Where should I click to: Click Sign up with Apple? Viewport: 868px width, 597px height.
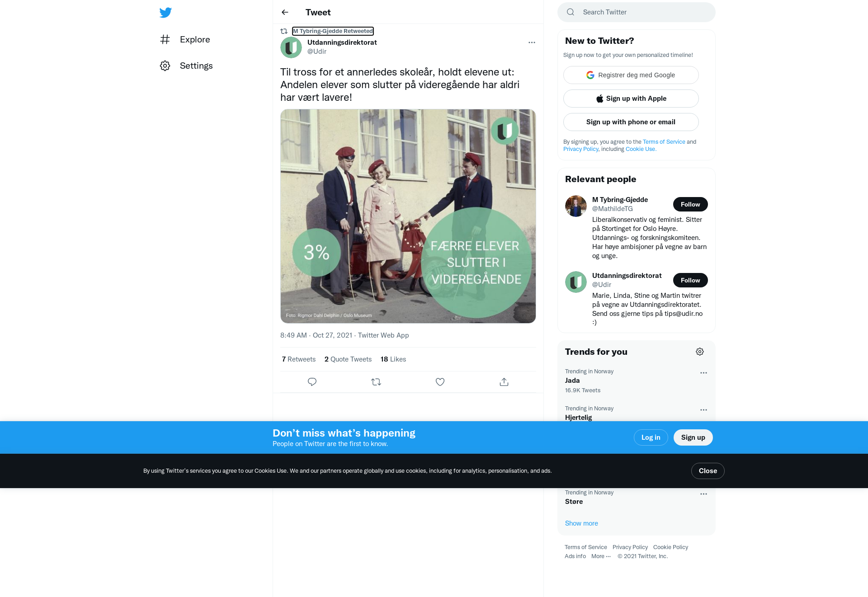[x=631, y=99]
